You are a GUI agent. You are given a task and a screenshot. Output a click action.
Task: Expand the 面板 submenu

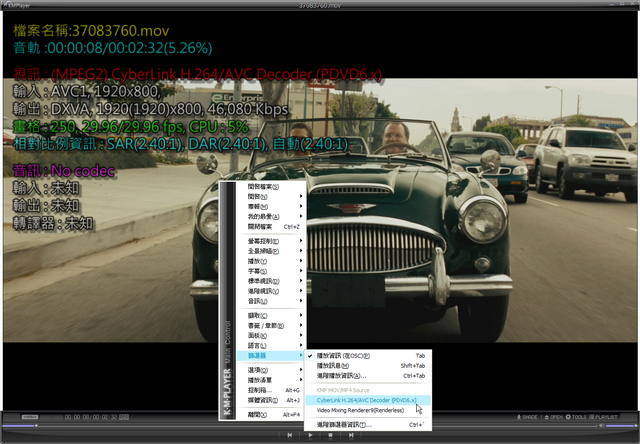click(271, 335)
